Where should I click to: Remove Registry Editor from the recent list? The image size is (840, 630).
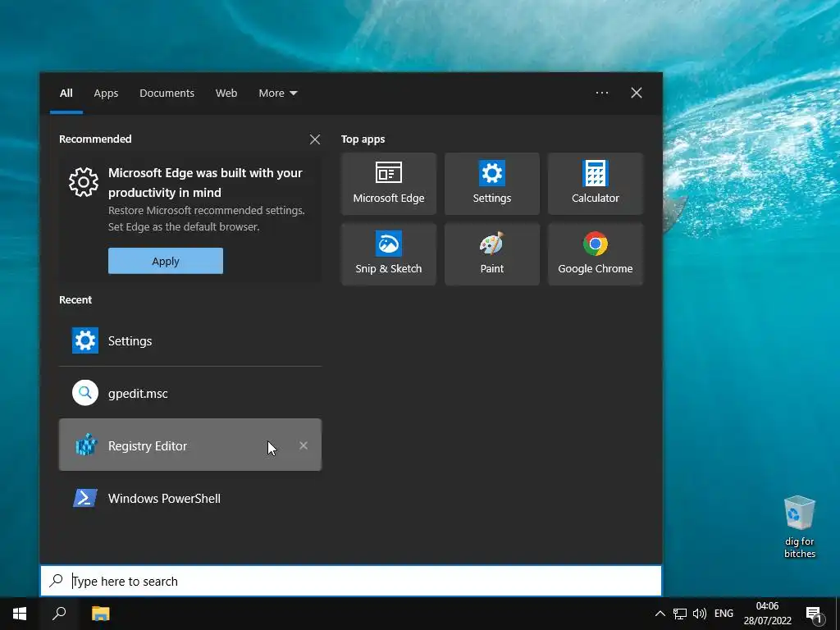point(304,445)
